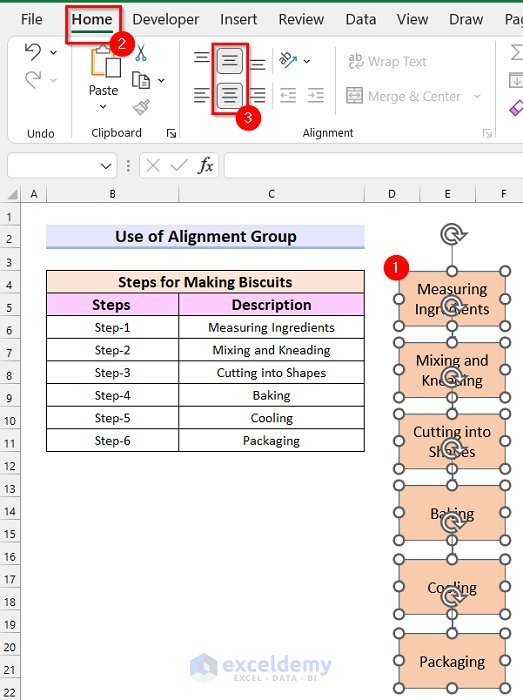Click the Wrap Text button
Viewport: 523px width, 700px height.
(387, 61)
